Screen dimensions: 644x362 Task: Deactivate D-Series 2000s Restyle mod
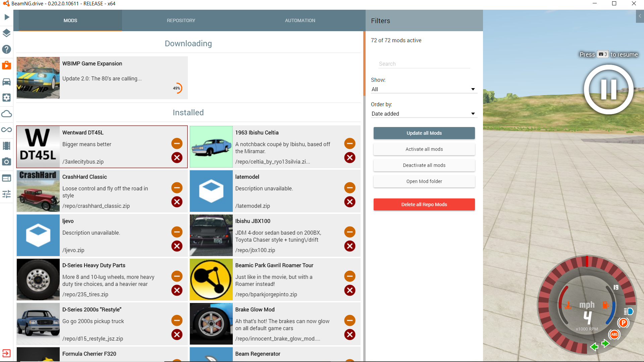[x=177, y=320]
